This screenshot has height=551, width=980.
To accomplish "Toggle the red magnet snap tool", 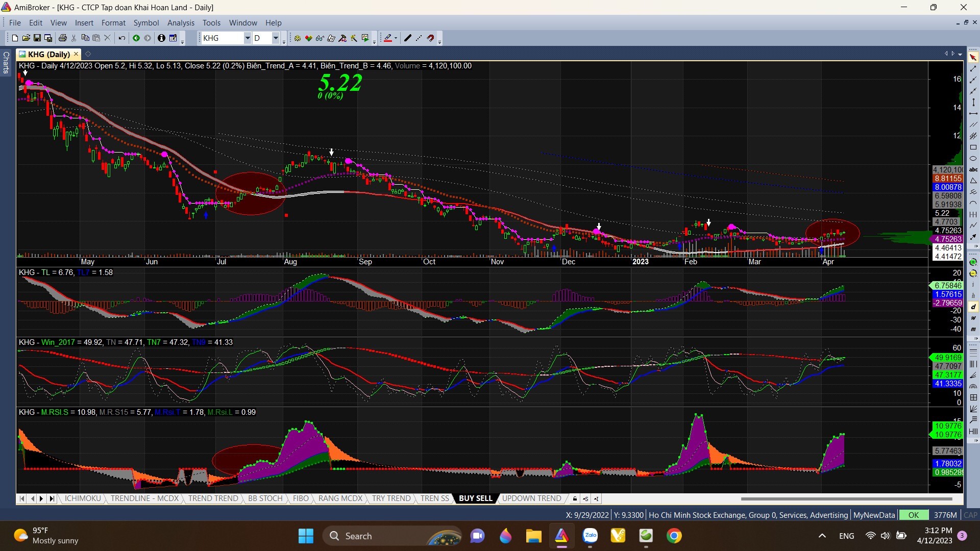I will click(431, 38).
